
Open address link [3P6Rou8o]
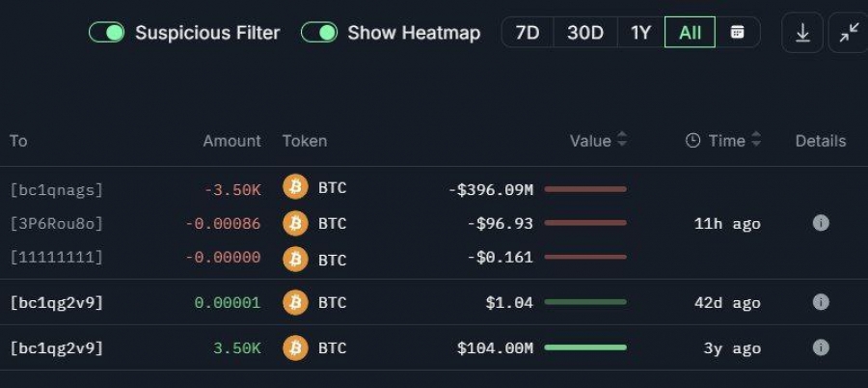click(x=56, y=224)
